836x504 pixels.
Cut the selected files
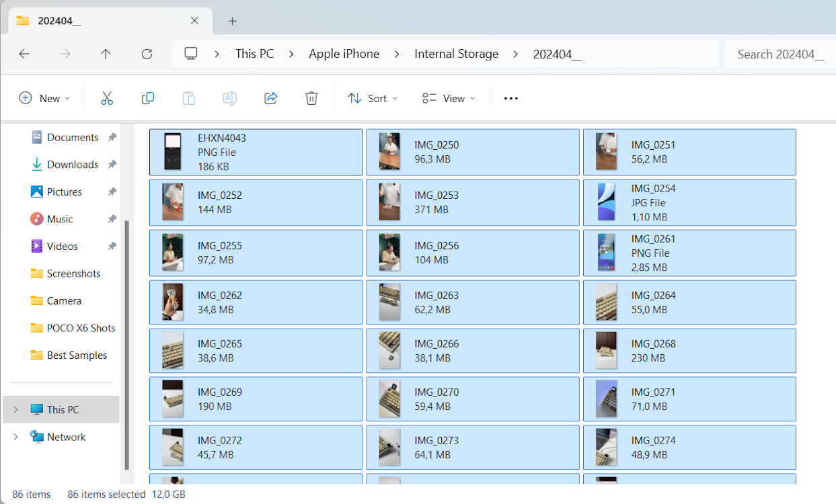[107, 98]
